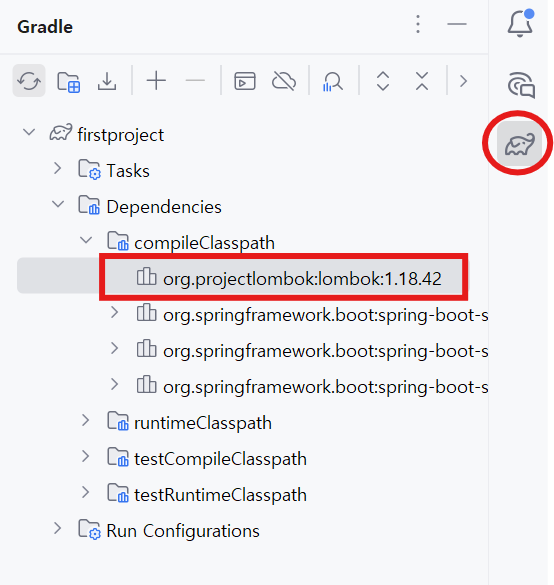Collapse the Dependencies node
The width and height of the screenshot is (554, 585).
[x=58, y=204]
